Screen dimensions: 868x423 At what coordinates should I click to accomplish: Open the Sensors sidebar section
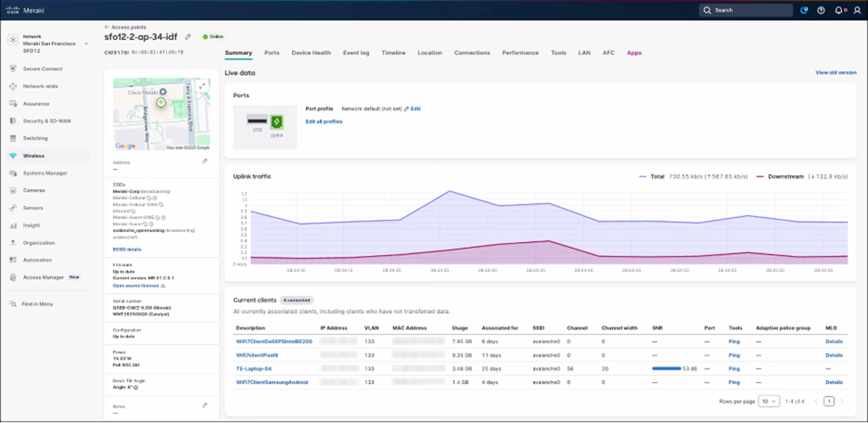point(33,208)
